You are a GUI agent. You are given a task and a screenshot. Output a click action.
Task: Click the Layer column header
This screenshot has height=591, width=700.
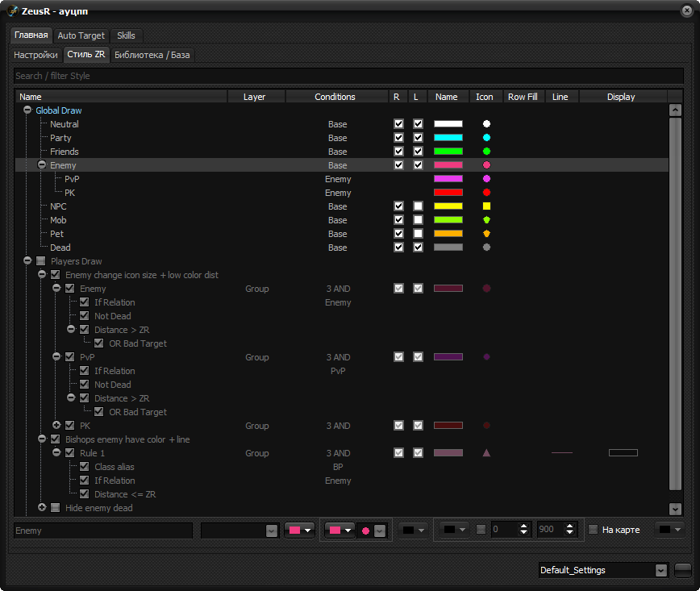[x=255, y=97]
